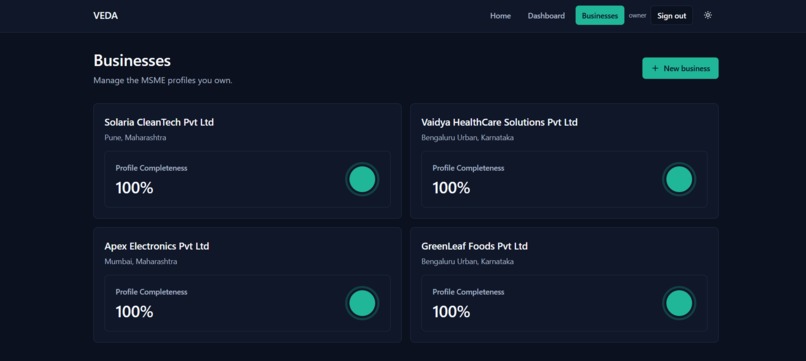Screen dimensions: 806x361
Task: Open GreenLeaf Foods Pvt Ltd card title
Action: point(474,246)
